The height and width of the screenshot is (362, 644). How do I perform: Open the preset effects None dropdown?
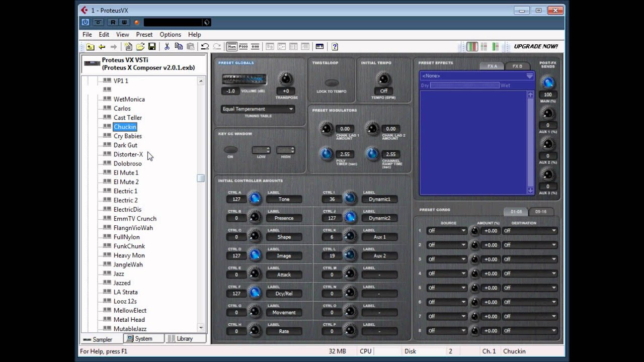click(476, 76)
